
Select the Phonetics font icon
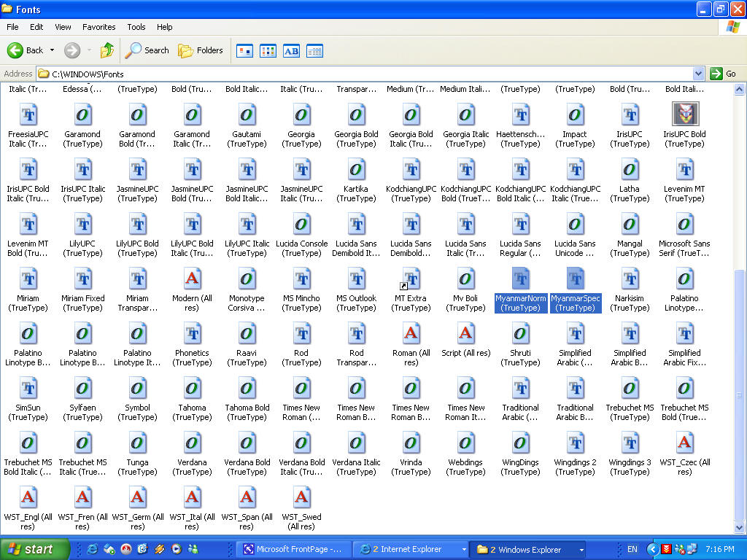point(192,333)
